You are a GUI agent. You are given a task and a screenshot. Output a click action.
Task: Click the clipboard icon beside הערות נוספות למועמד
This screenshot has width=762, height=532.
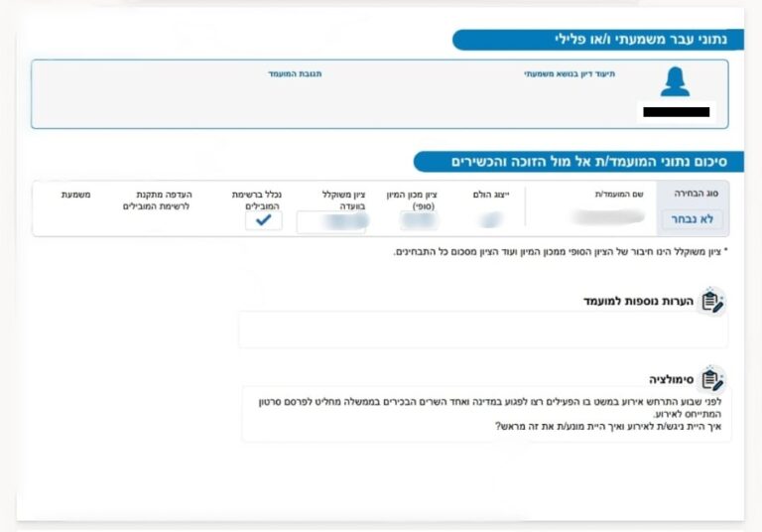click(x=712, y=302)
